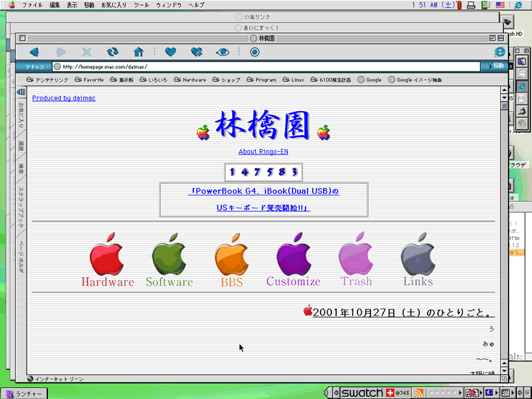
Task: Open the アンテナリンク favorites folder
Action: tap(47, 80)
